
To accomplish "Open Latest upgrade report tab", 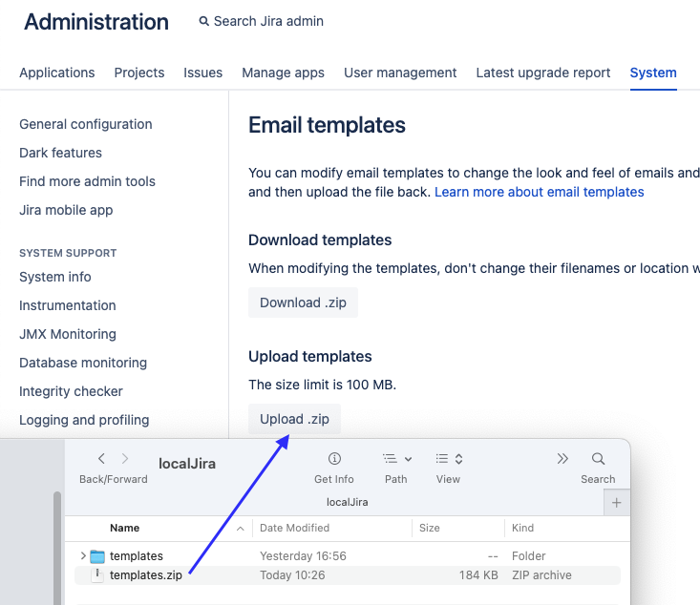I will pyautogui.click(x=542, y=73).
